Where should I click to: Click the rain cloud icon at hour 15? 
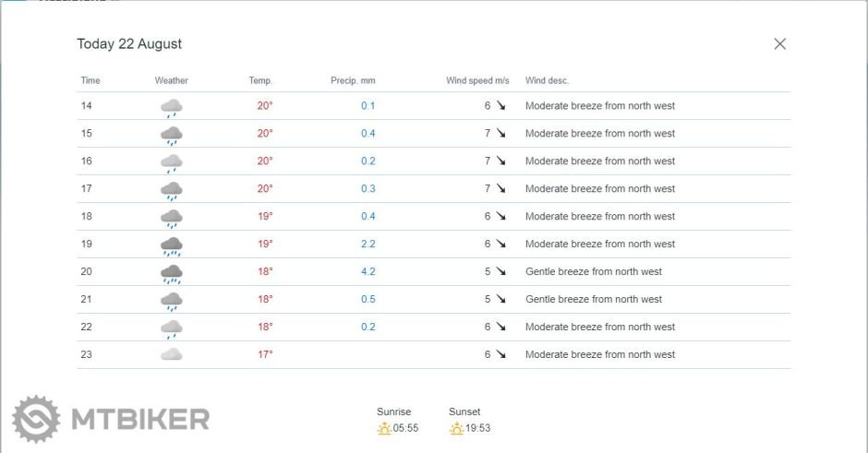click(x=171, y=135)
